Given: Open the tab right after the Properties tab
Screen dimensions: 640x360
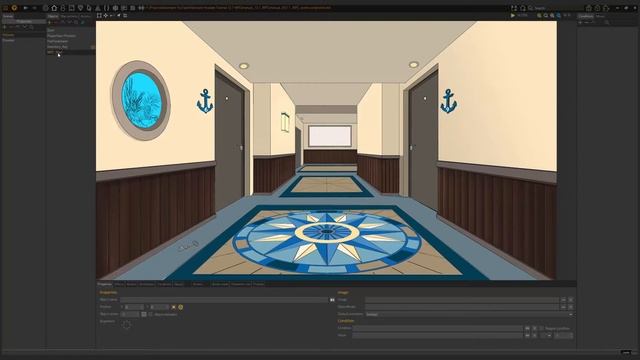Looking at the screenshot, I should point(119,284).
